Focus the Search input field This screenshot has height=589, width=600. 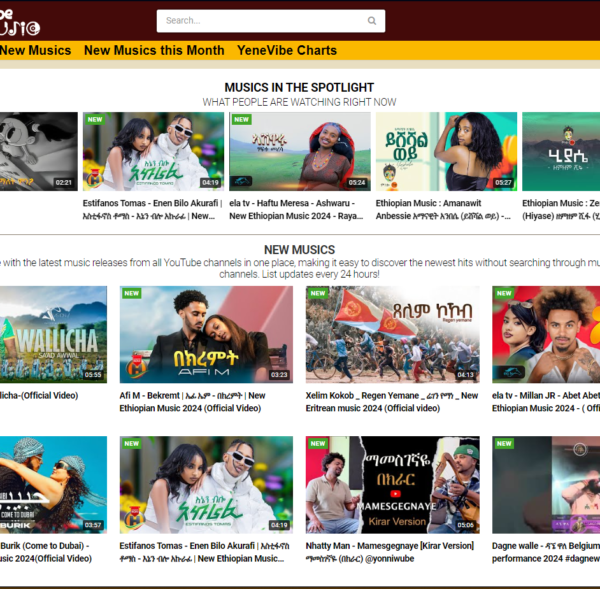(260, 21)
